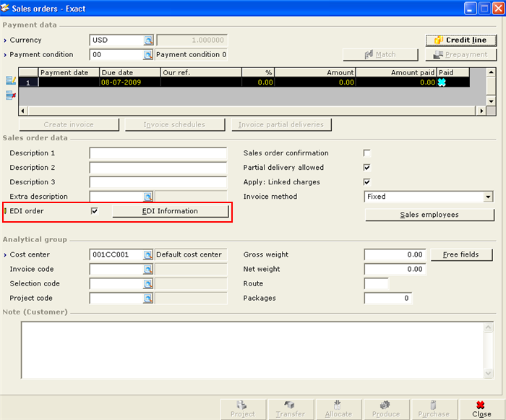This screenshot has width=506, height=420.
Task: Click the Match button
Action: [380, 55]
